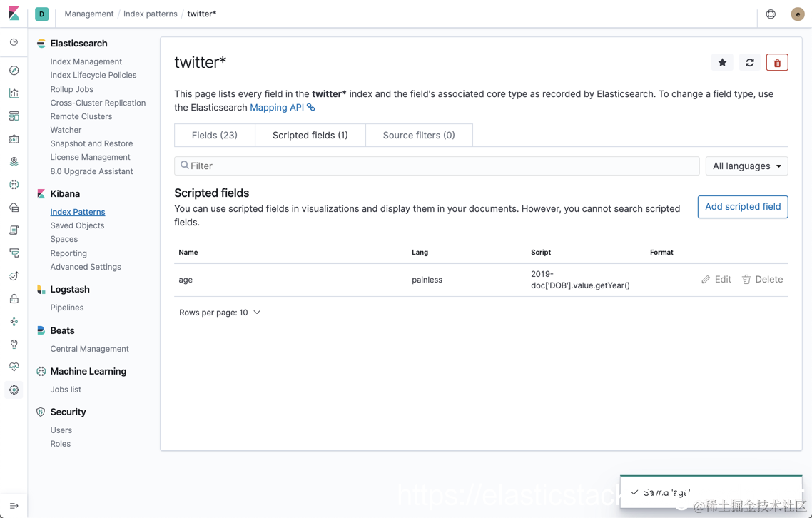Open Infrastructure icon in side nav
Viewport: 812px width, 518px height.
click(x=14, y=207)
